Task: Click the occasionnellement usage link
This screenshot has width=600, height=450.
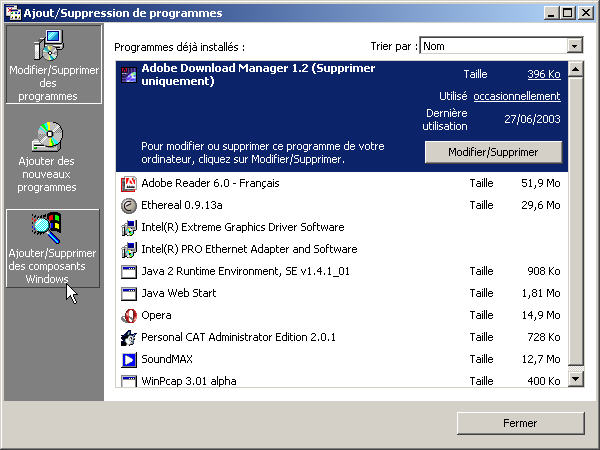Action: (517, 96)
